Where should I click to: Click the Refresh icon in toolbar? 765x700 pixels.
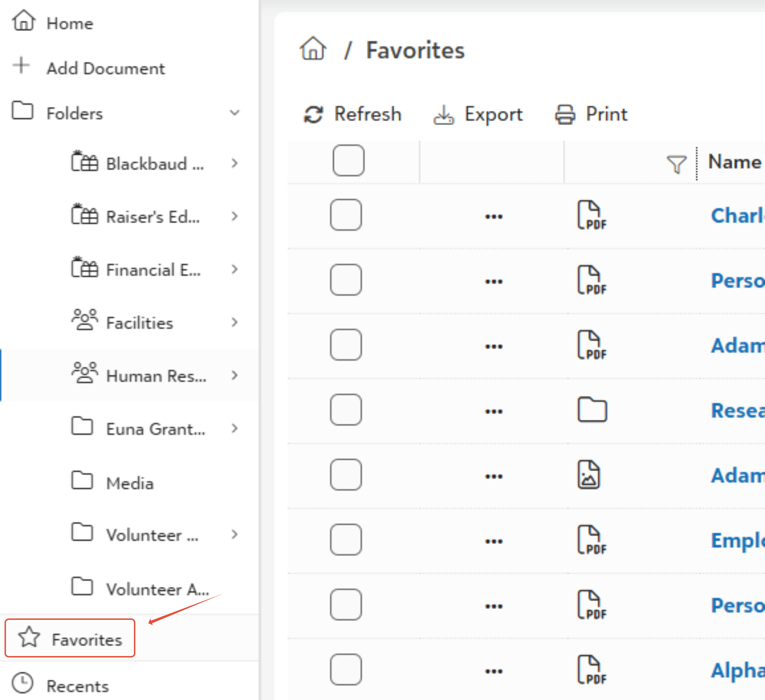point(314,114)
